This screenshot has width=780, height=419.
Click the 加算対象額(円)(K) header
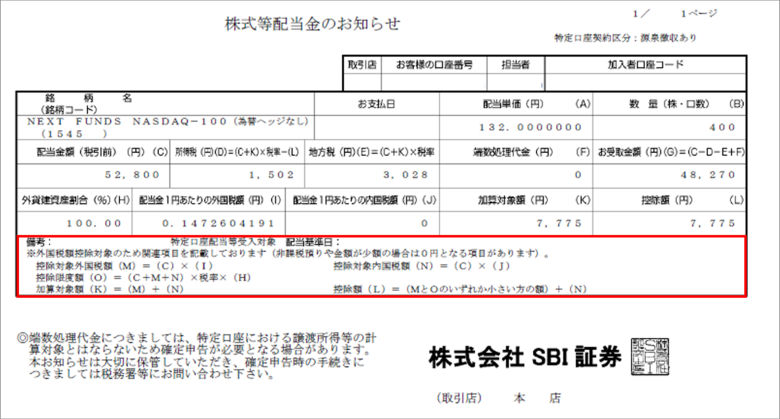click(x=516, y=200)
